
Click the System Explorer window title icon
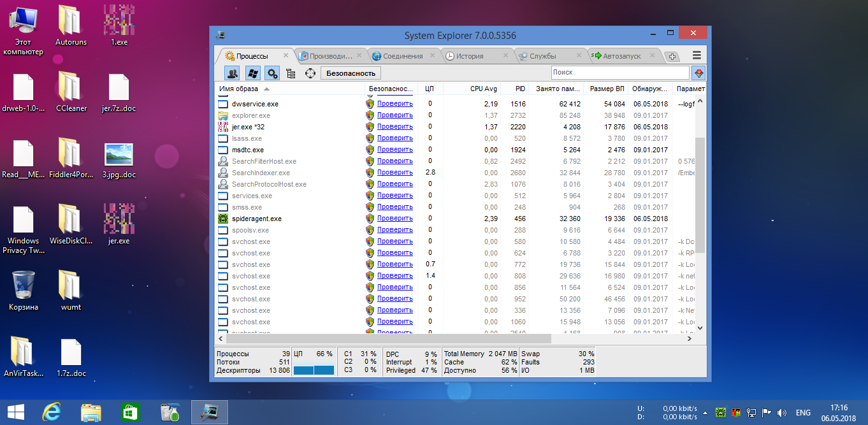coord(220,35)
